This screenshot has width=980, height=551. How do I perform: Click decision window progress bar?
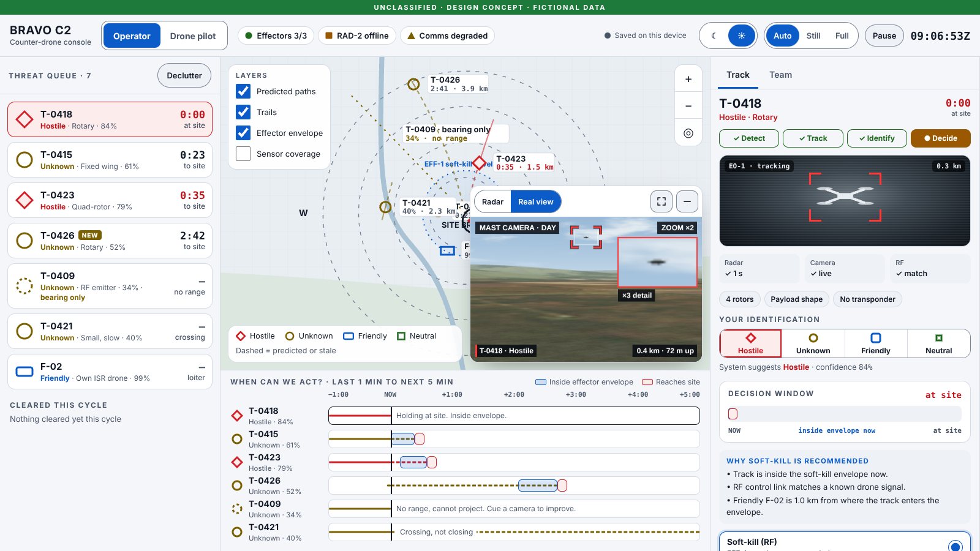pos(845,414)
